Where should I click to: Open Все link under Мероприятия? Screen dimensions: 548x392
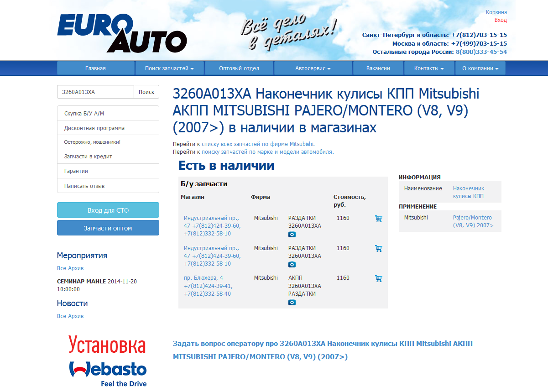(62, 268)
